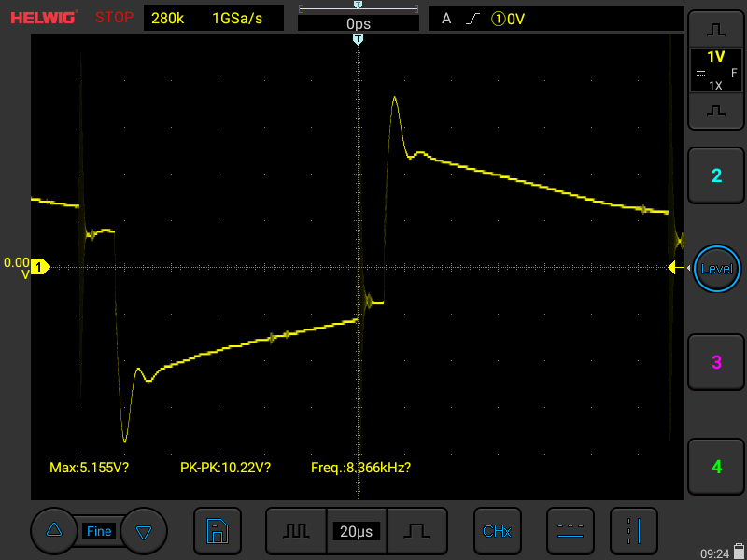747x560 pixels.
Task: Open vertical cursor lines tool
Action: point(634,531)
